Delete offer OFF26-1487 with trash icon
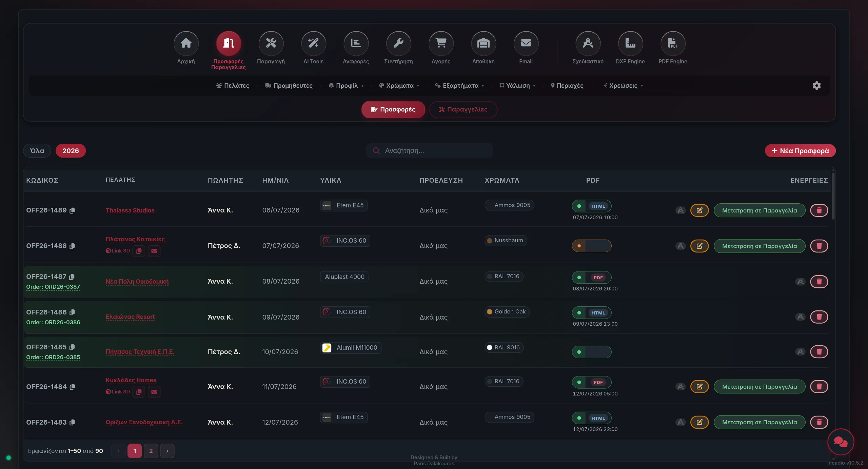The height and width of the screenshot is (469, 868). [x=819, y=282]
